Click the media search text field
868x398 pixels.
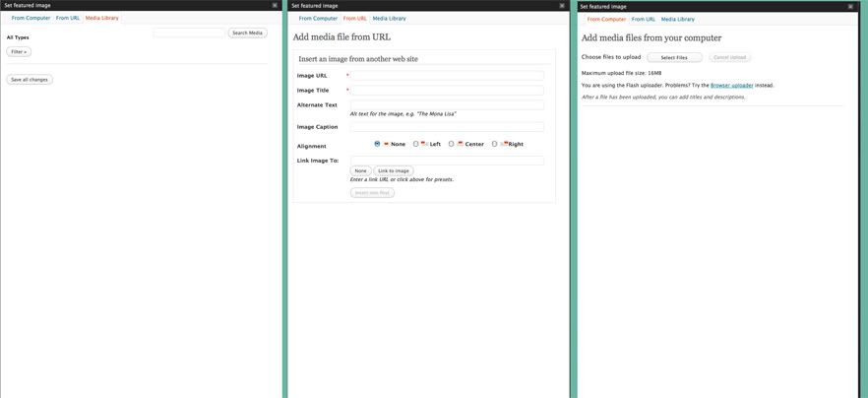click(x=189, y=33)
